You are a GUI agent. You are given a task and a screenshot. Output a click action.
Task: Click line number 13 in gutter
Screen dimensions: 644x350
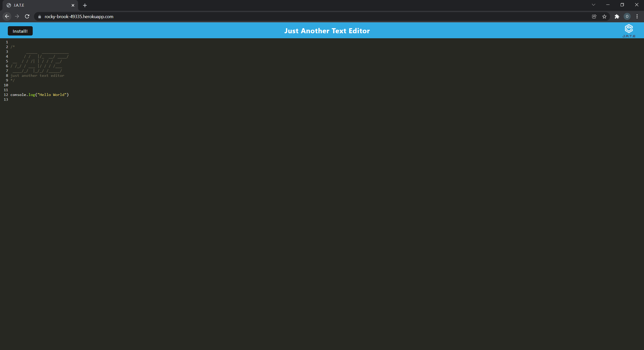coord(6,99)
